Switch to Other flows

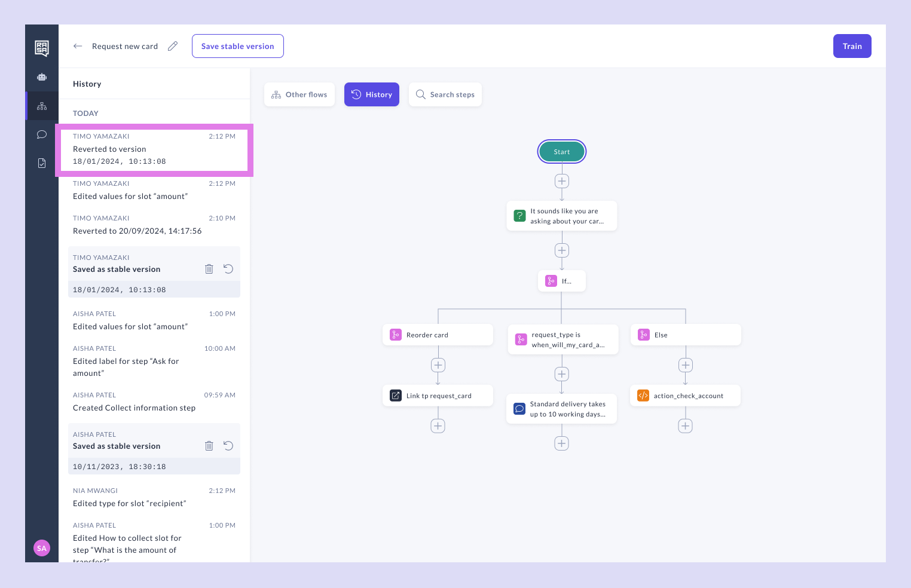pos(299,94)
